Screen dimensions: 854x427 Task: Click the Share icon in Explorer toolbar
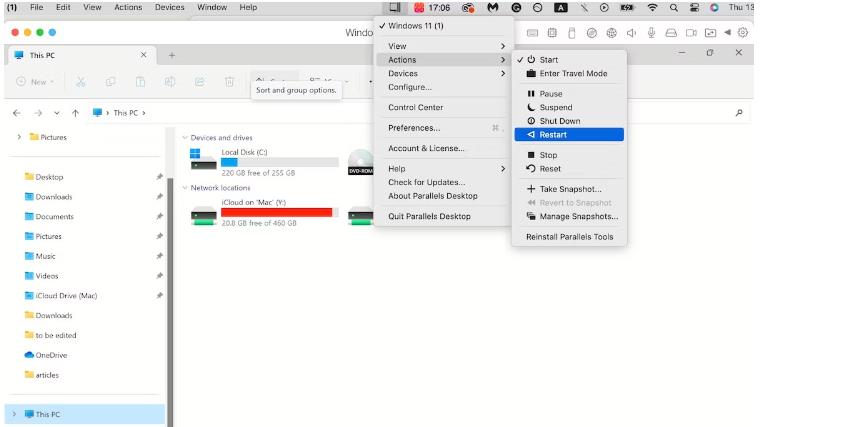(199, 82)
